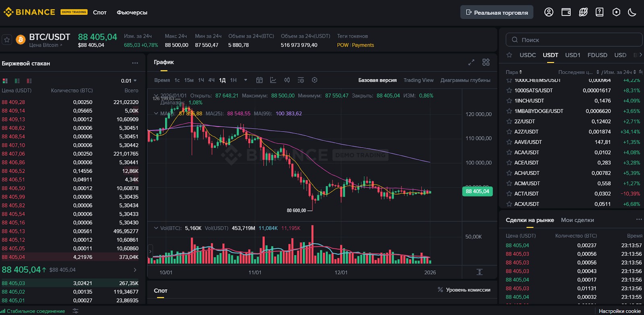The image size is (644, 315).
Task: Select the 15м chart interval
Action: 189,80
